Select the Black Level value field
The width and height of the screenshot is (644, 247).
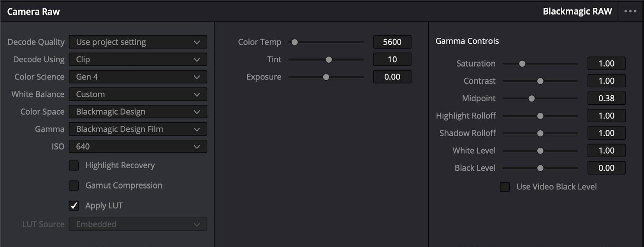click(x=606, y=168)
